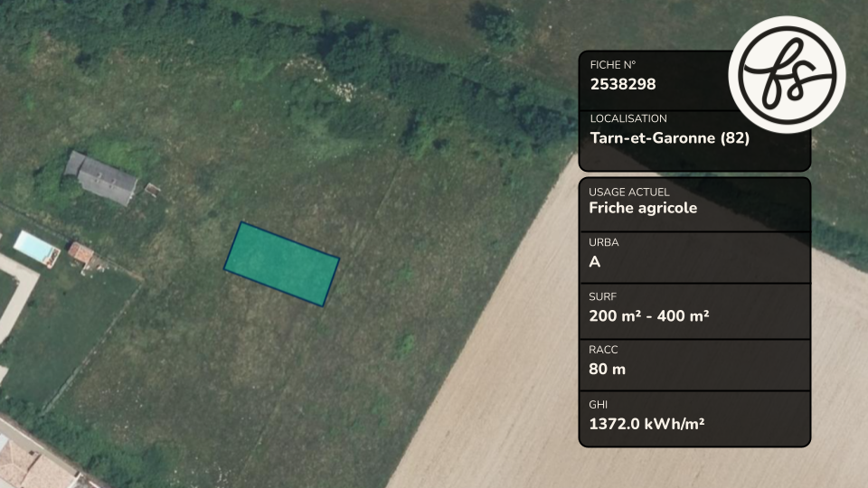Image resolution: width=868 pixels, height=488 pixels.
Task: Select the green highlighted parcel on the map
Action: tap(282, 265)
